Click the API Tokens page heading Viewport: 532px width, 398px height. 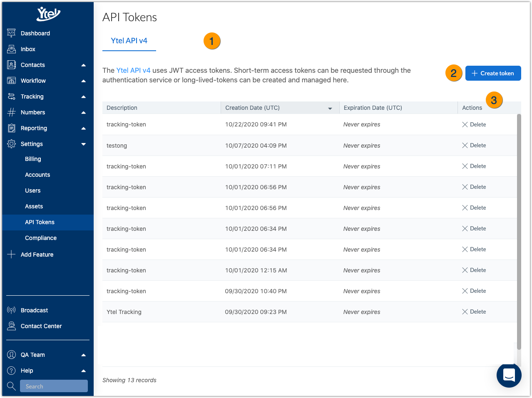(x=129, y=17)
